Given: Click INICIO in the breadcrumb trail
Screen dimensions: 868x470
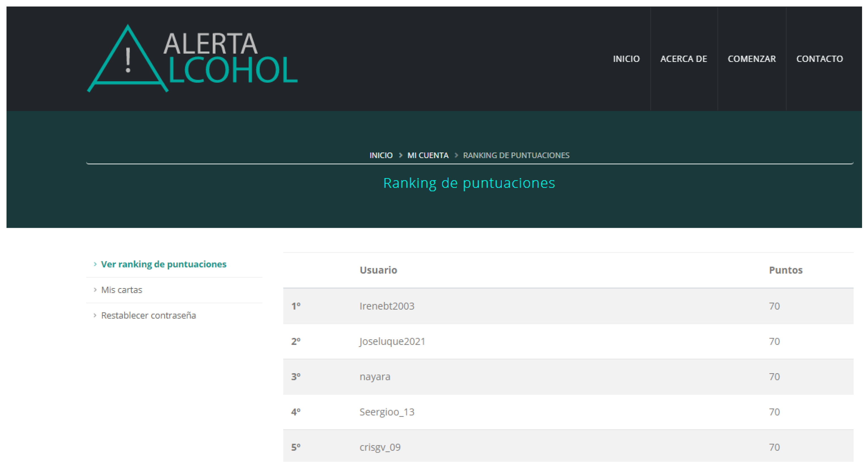Looking at the screenshot, I should [381, 155].
